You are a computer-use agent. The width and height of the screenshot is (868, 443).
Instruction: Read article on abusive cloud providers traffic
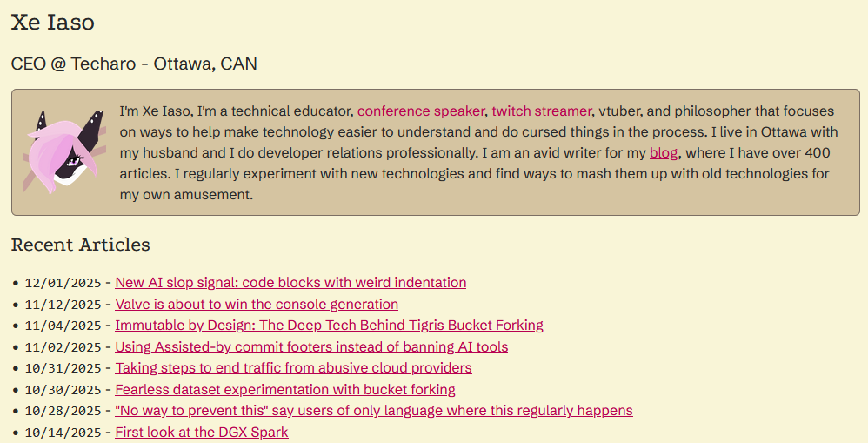pyautogui.click(x=293, y=368)
